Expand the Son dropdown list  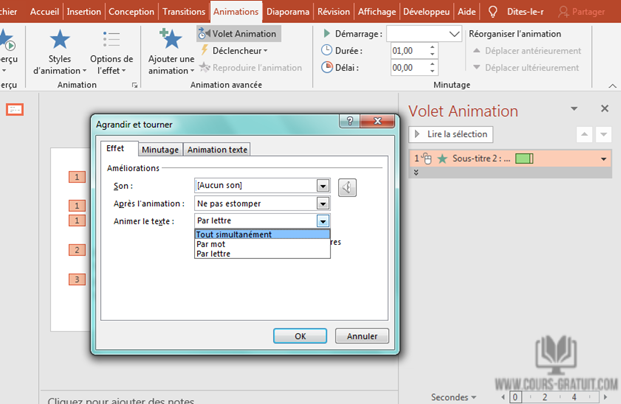pyautogui.click(x=322, y=185)
